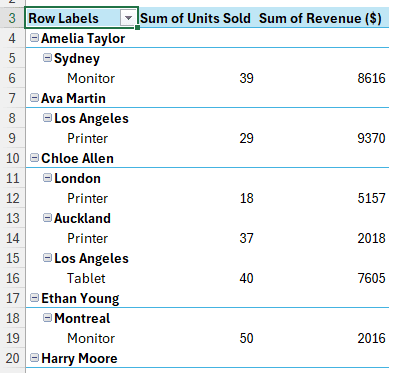Select the Sum of Units Sold header

(195, 18)
